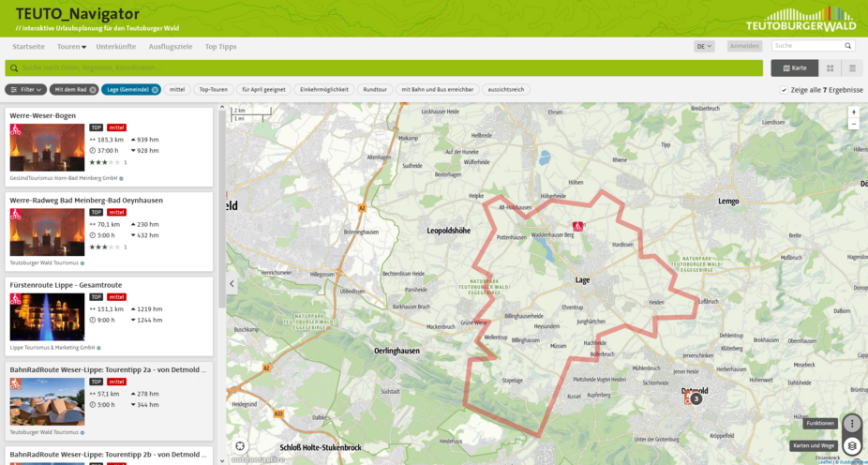This screenshot has width=868, height=465.
Task: Open Karten und Wege layers
Action: [851, 445]
